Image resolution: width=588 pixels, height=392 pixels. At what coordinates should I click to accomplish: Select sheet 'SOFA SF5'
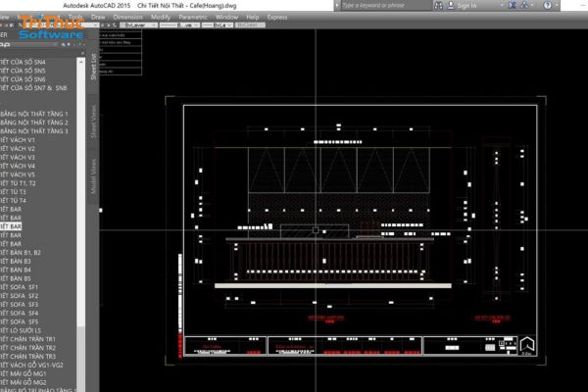coord(20,321)
